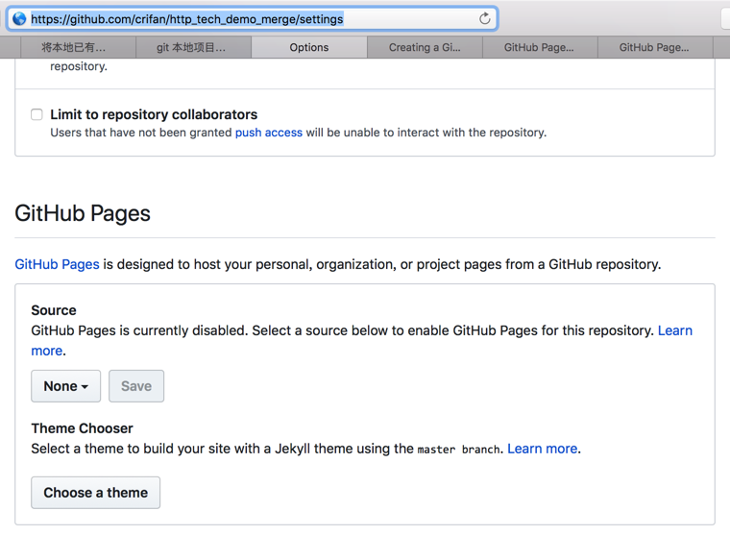Click the Limit to repository collaborators label
The image size is (730, 560).
pyautogui.click(x=154, y=114)
